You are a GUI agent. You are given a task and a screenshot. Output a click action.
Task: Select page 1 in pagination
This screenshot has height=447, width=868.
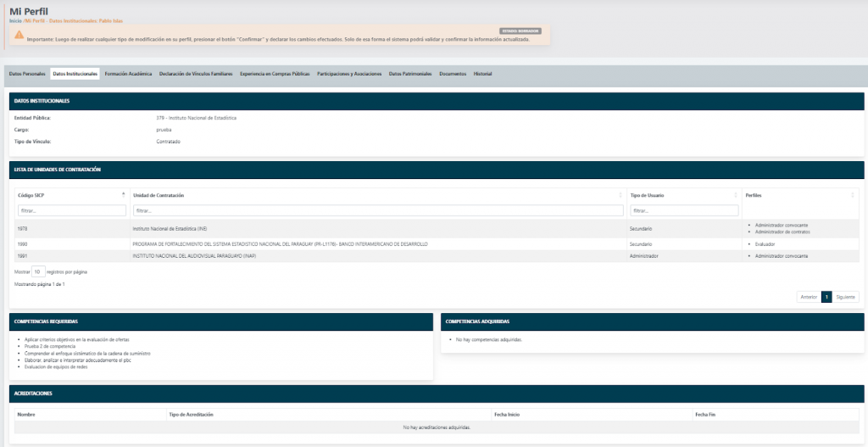[x=826, y=297]
